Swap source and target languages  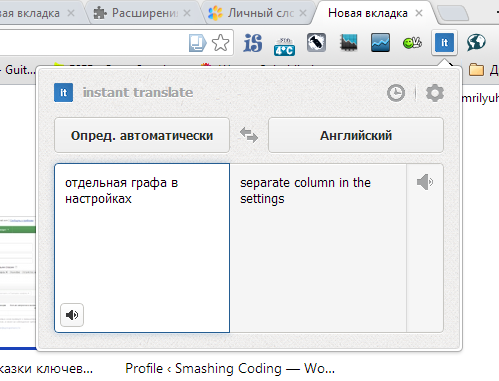click(x=249, y=135)
